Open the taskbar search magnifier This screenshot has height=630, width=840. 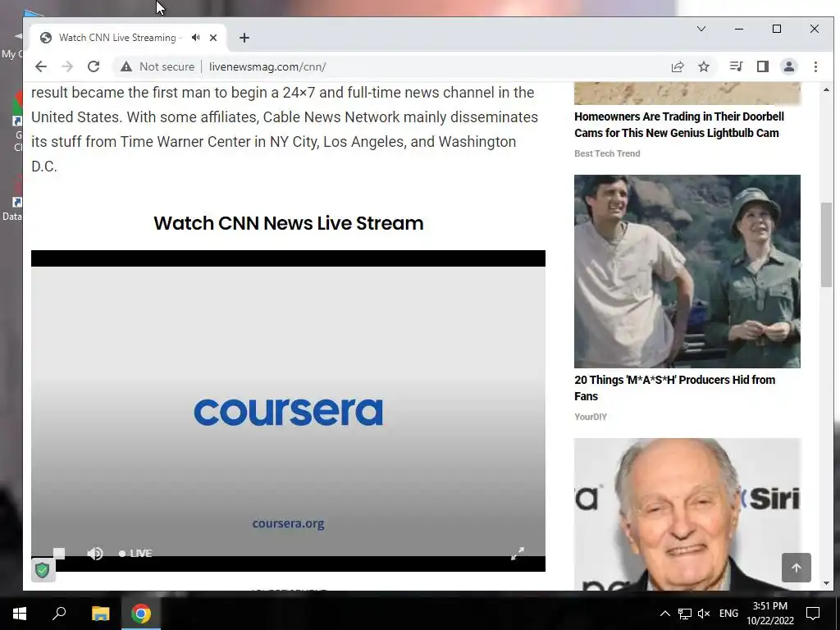click(59, 614)
